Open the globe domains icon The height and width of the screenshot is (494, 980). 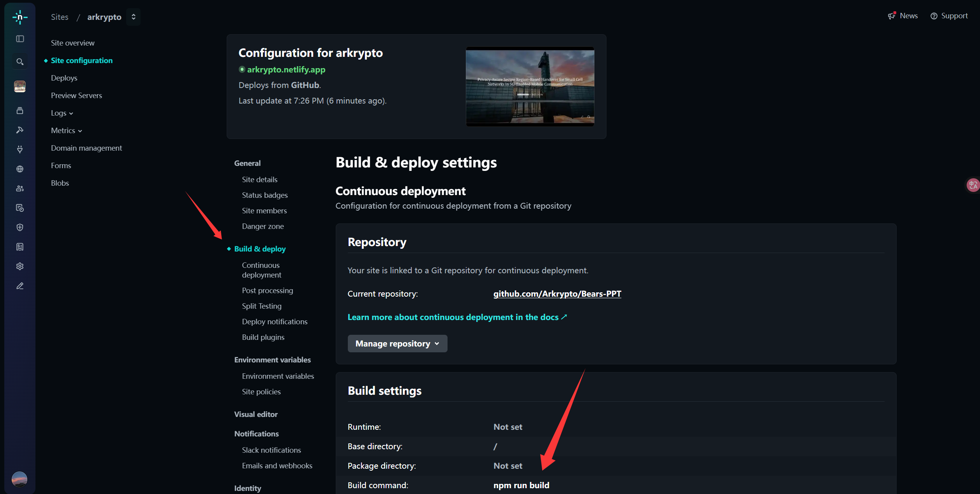[20, 169]
